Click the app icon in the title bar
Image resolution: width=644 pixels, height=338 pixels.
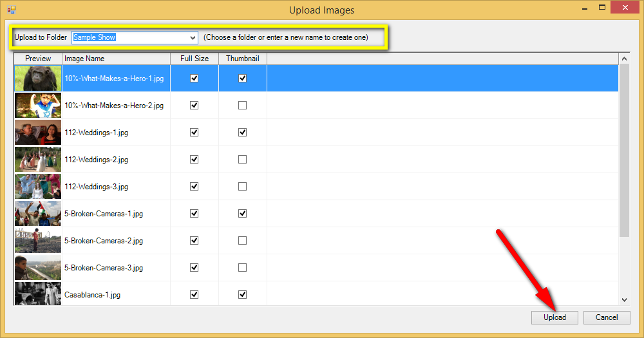click(x=11, y=10)
